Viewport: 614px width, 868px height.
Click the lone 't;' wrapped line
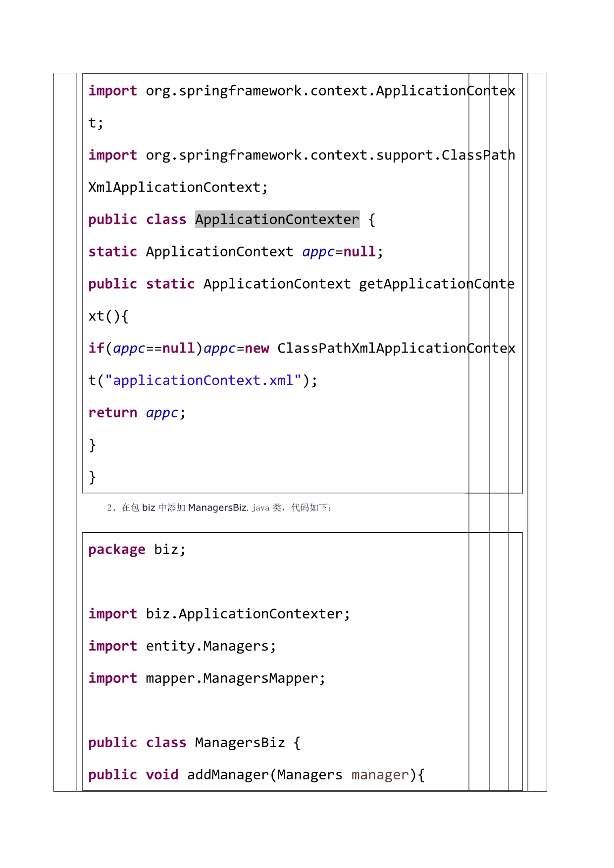96,123
